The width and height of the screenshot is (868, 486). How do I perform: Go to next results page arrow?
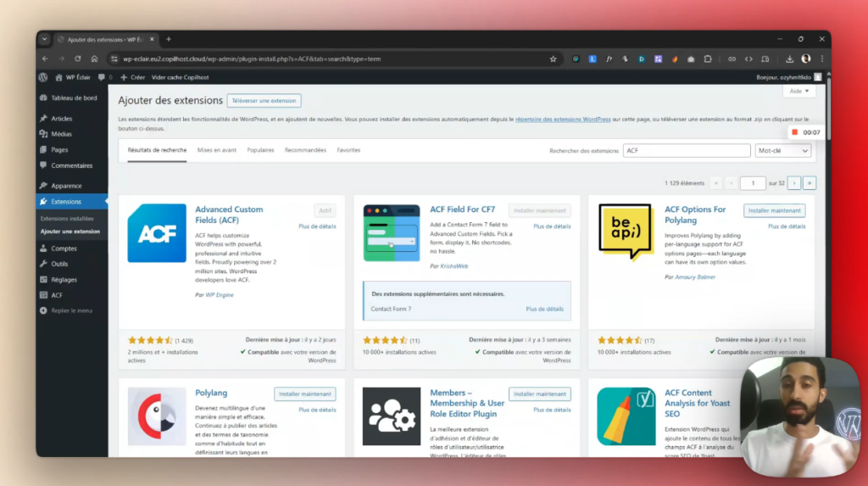pos(794,182)
